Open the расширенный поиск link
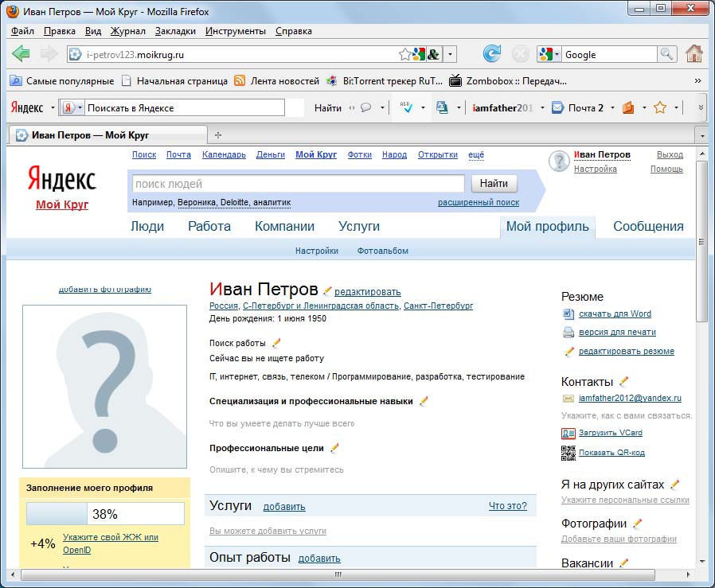Image resolution: width=715 pixels, height=588 pixels. (x=478, y=203)
